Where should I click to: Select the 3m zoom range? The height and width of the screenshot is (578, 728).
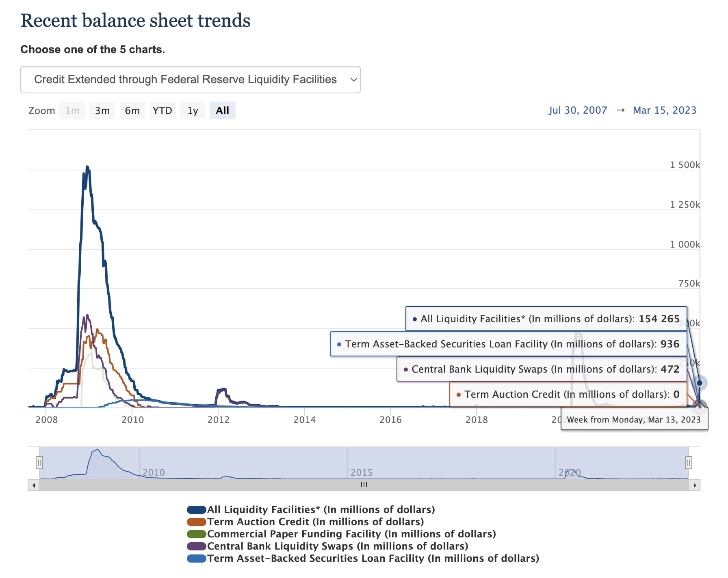[x=102, y=110]
